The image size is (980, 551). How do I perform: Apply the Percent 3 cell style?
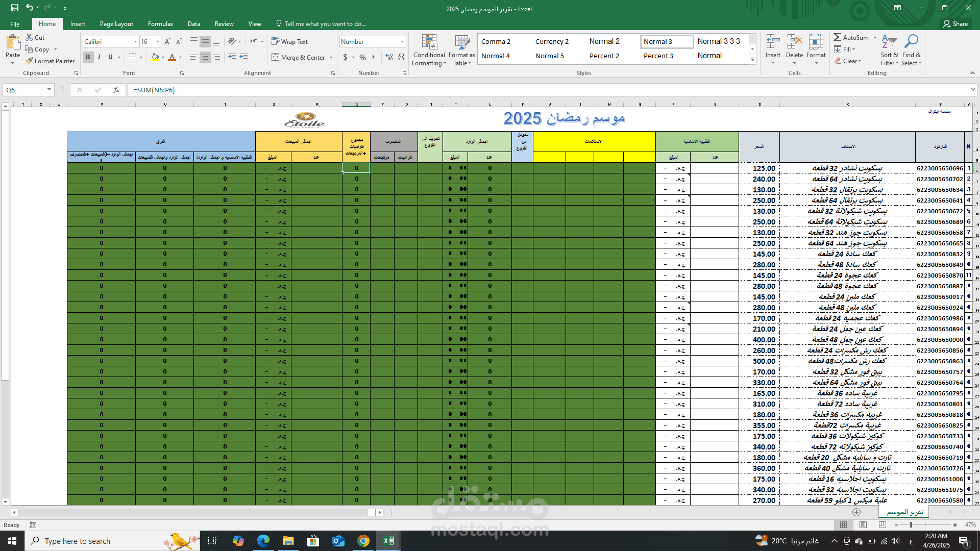point(658,56)
